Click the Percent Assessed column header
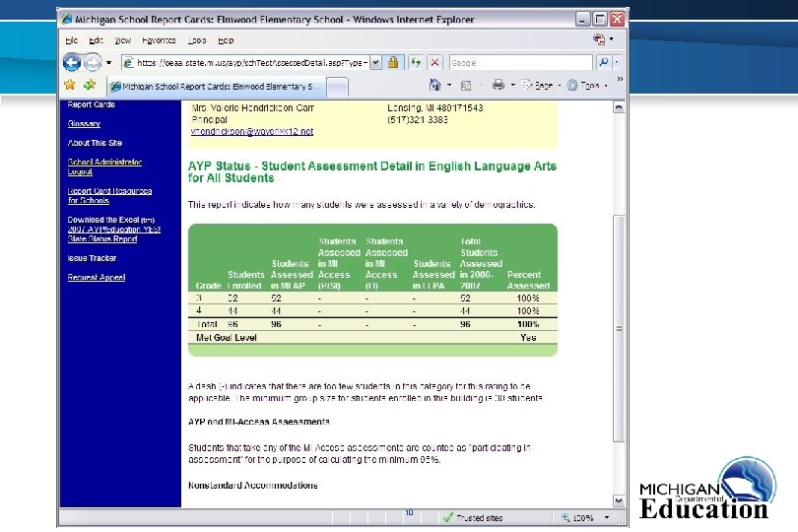The height and width of the screenshot is (532, 798). point(528,280)
